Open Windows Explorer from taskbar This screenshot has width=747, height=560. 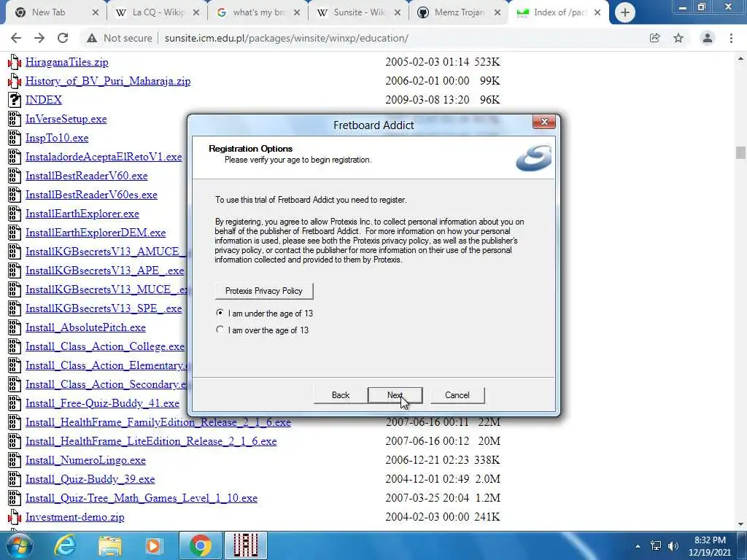click(110, 545)
